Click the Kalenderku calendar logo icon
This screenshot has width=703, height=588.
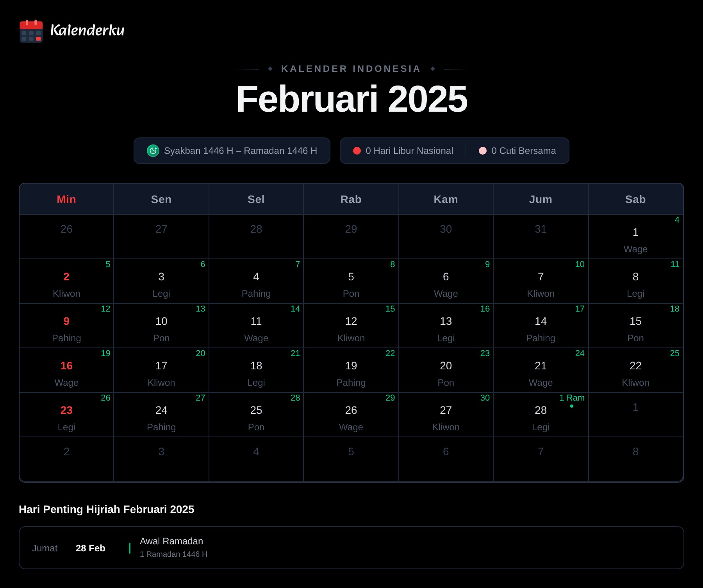coord(31,31)
